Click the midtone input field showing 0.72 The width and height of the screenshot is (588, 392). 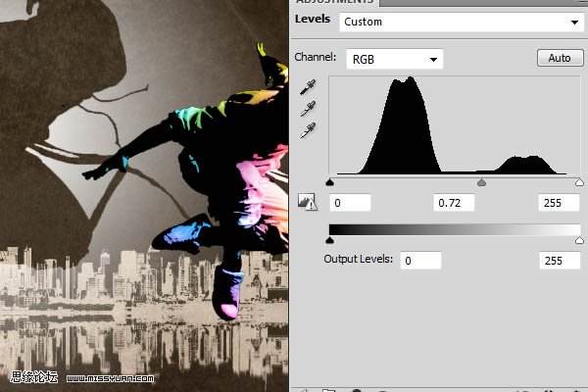(x=454, y=203)
